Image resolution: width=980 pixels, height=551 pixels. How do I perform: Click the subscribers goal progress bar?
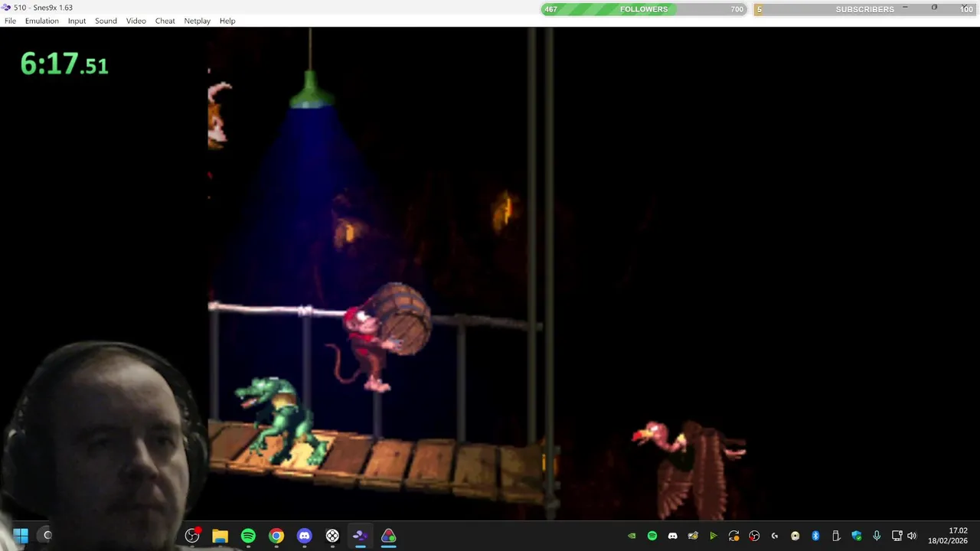coord(864,9)
